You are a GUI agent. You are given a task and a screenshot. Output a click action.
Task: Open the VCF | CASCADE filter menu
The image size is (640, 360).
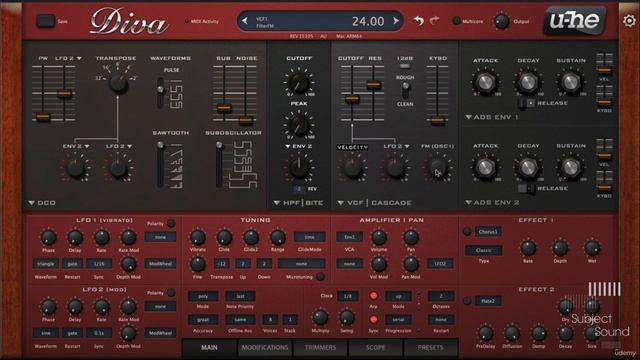(x=374, y=203)
